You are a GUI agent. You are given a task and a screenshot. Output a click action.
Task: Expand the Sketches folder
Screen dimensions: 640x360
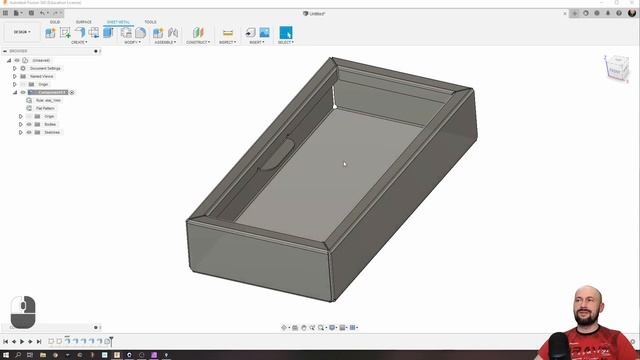pos(21,132)
